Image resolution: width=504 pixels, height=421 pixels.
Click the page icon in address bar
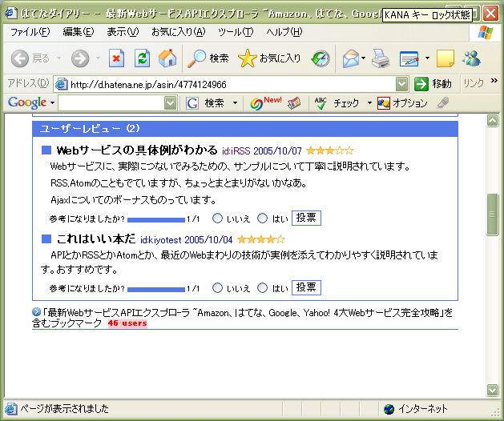[61, 85]
